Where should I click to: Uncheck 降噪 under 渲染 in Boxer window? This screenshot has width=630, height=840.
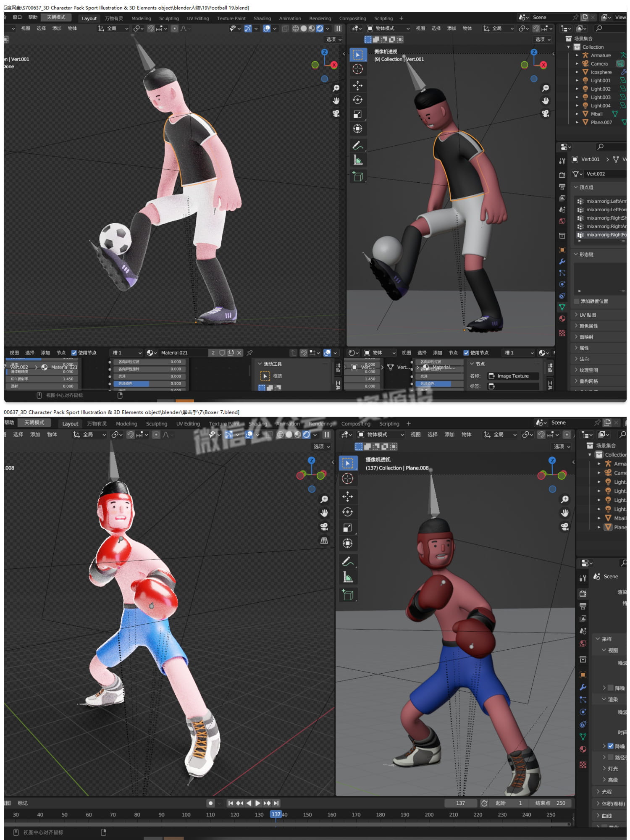tap(611, 746)
